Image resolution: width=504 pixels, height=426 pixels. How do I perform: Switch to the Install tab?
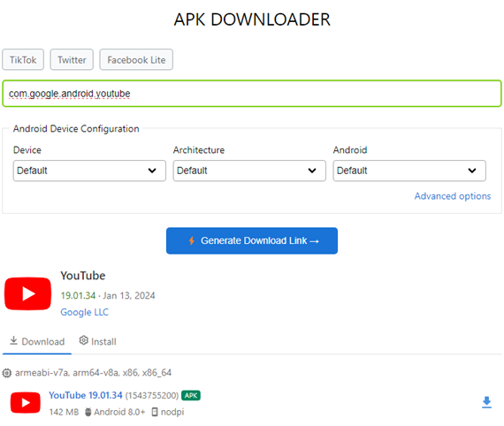pos(98,341)
